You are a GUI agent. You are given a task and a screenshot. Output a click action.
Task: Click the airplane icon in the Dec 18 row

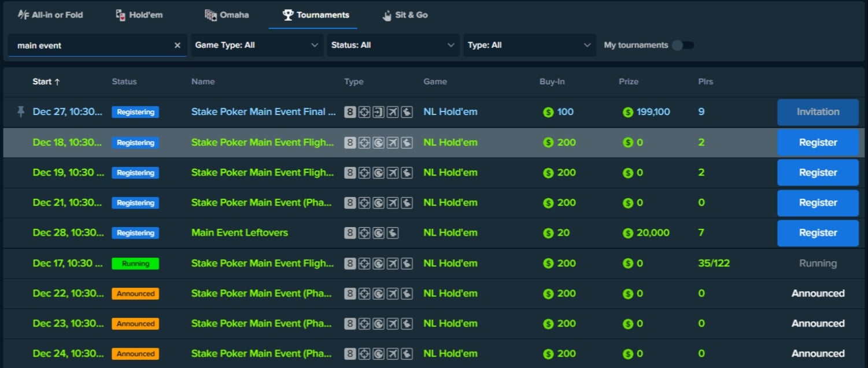(393, 143)
